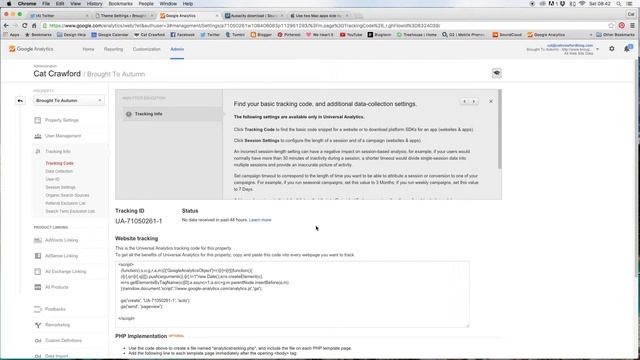Open the YouTube bookmark
Screen dimensions: 640x360
coord(351,35)
